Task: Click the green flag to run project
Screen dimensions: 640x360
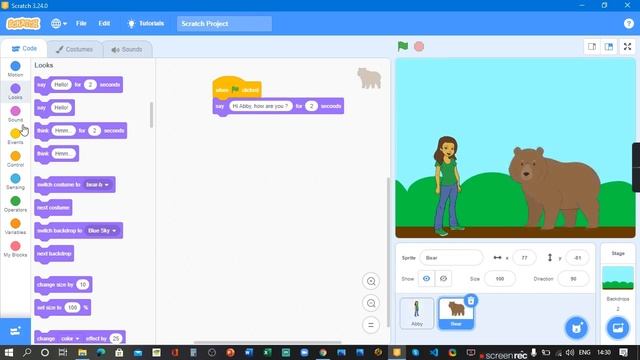Action: 403,47
